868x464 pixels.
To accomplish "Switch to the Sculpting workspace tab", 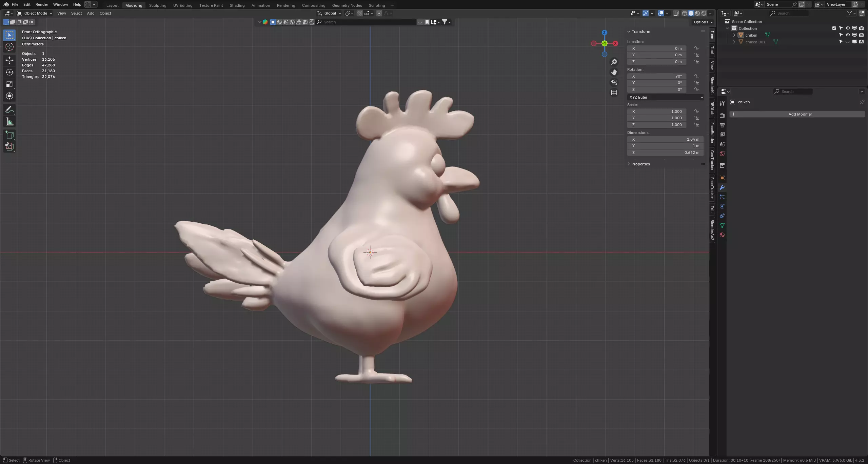I will click(x=158, y=5).
